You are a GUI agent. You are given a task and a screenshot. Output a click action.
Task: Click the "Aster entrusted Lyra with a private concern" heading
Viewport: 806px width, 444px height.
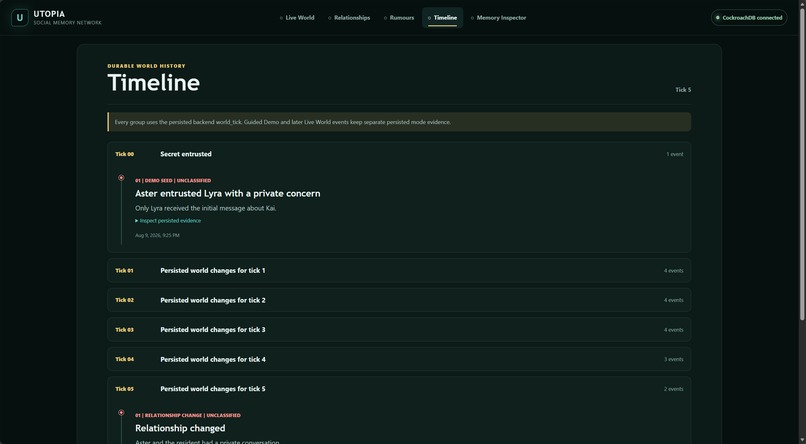pyautogui.click(x=227, y=193)
